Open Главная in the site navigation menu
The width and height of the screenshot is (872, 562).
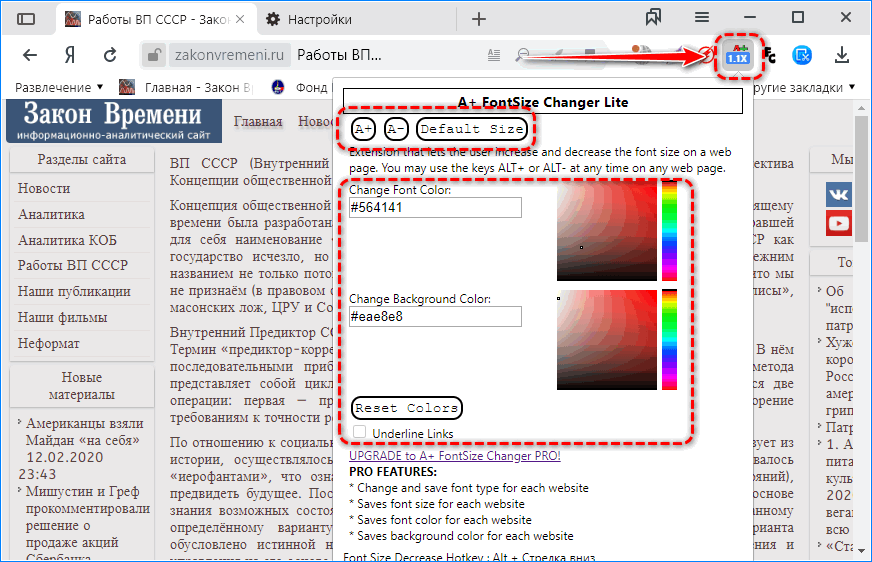(x=258, y=122)
